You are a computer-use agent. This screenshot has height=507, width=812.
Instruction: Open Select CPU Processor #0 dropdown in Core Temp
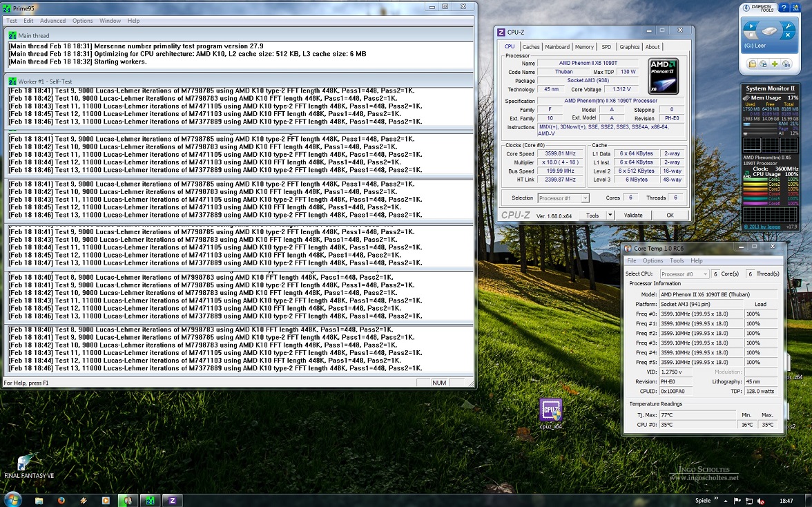click(684, 274)
